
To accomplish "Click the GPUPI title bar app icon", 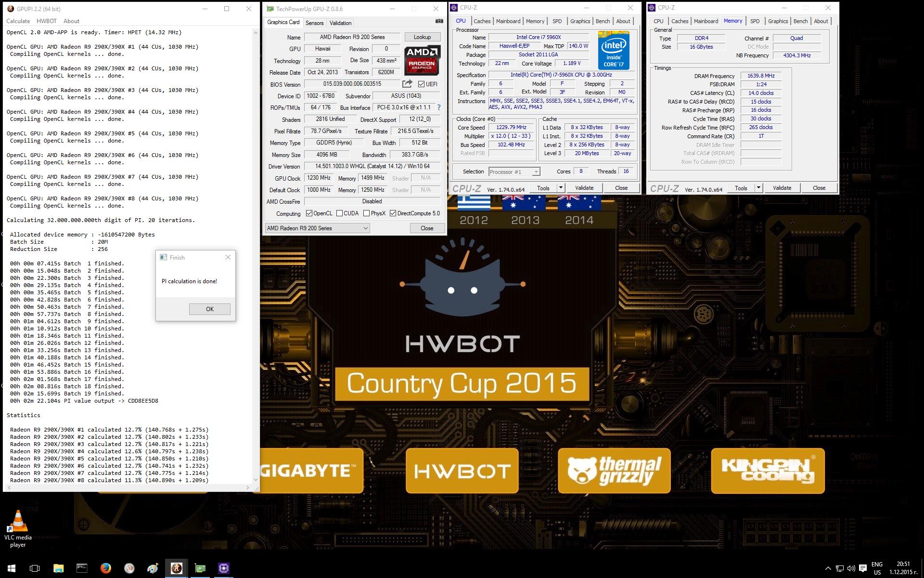I will tap(10, 9).
